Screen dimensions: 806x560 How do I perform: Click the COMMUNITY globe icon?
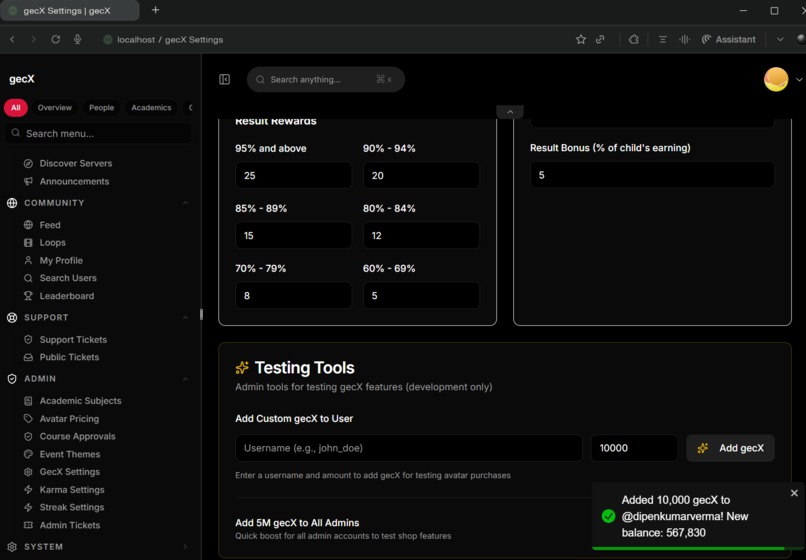(x=12, y=203)
